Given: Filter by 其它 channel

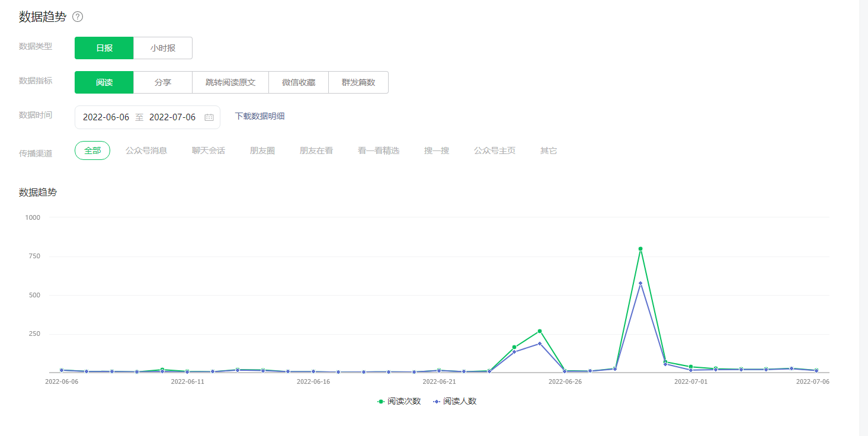Looking at the screenshot, I should click(x=549, y=150).
